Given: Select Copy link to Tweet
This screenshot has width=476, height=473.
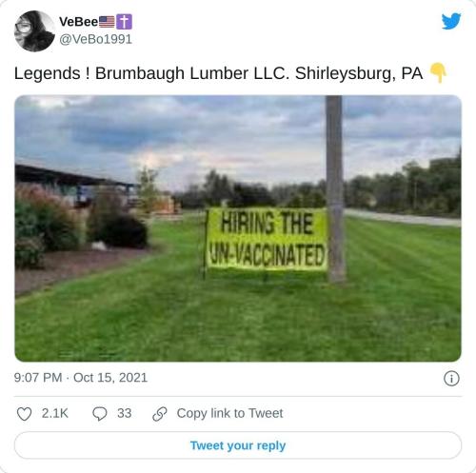Looking at the screenshot, I should pos(229,413).
